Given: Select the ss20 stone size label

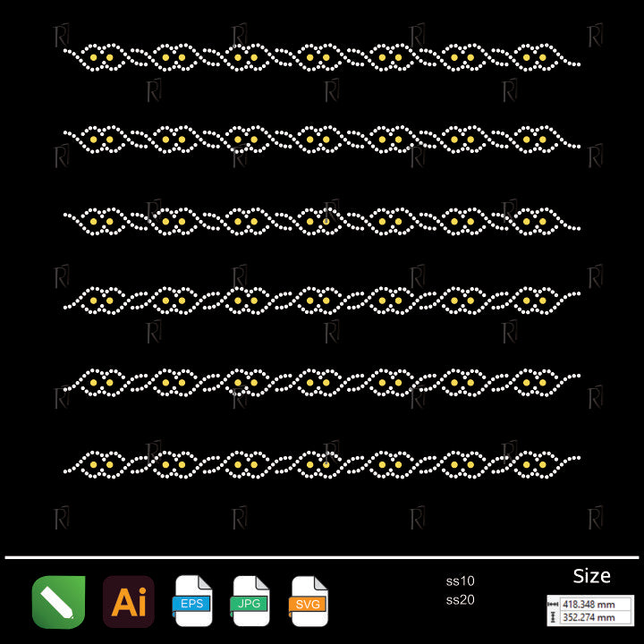Looking at the screenshot, I should coord(460,600).
